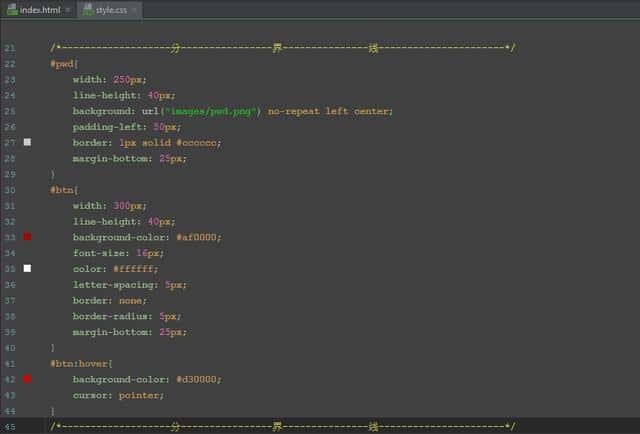The image size is (640, 434).
Task: Open the #af0000 gutter color swatch
Action: (27, 236)
